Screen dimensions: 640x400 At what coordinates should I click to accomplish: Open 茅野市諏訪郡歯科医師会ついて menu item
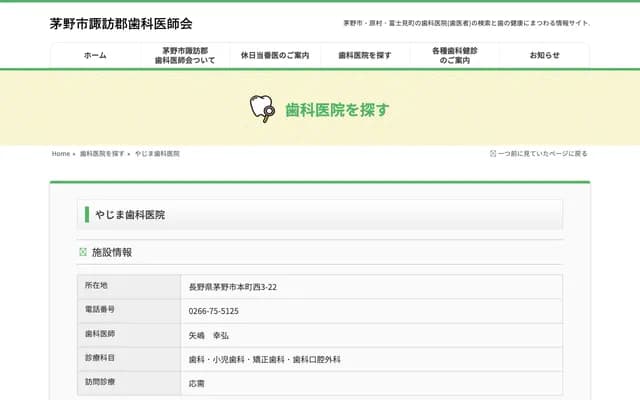click(x=185, y=56)
